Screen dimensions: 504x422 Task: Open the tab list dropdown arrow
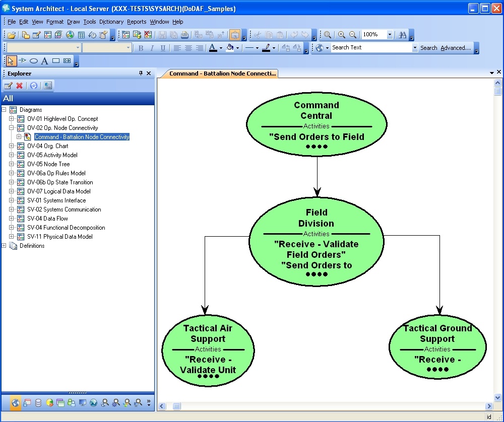point(492,73)
